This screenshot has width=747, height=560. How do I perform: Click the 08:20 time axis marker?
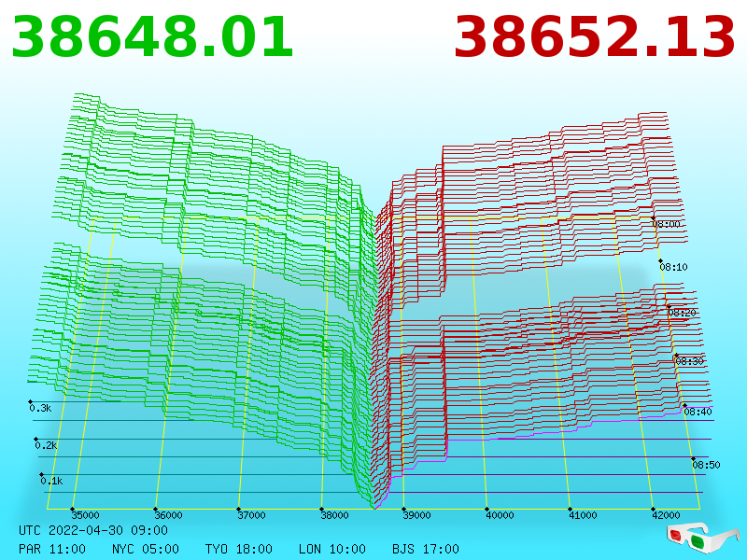[682, 313]
